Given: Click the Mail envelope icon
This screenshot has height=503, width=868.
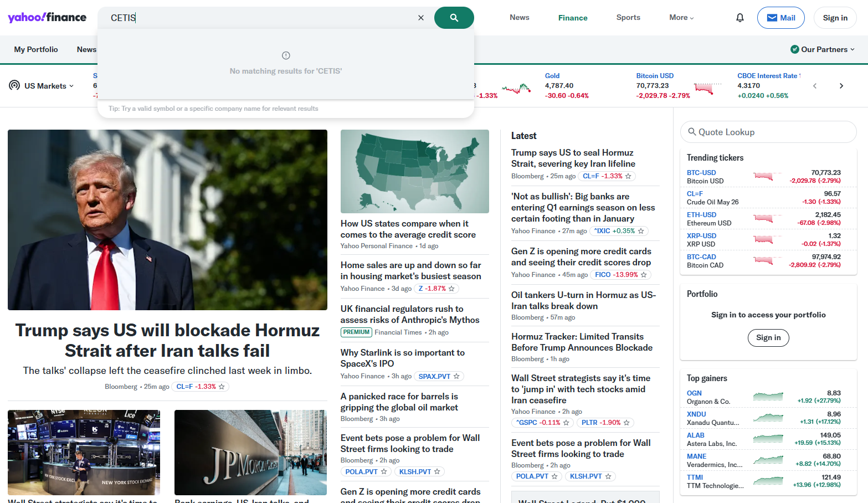Looking at the screenshot, I should [x=773, y=17].
